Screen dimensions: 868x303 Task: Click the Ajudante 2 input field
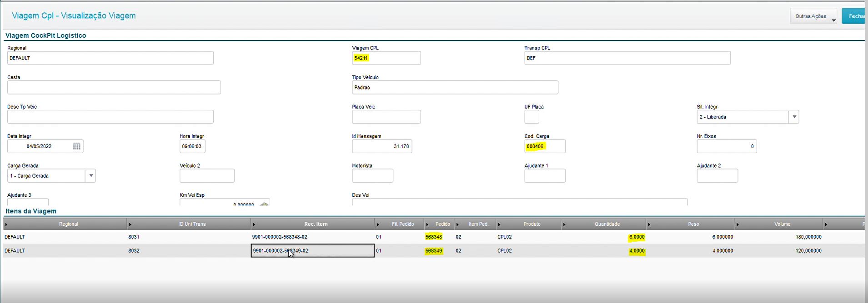tap(717, 176)
